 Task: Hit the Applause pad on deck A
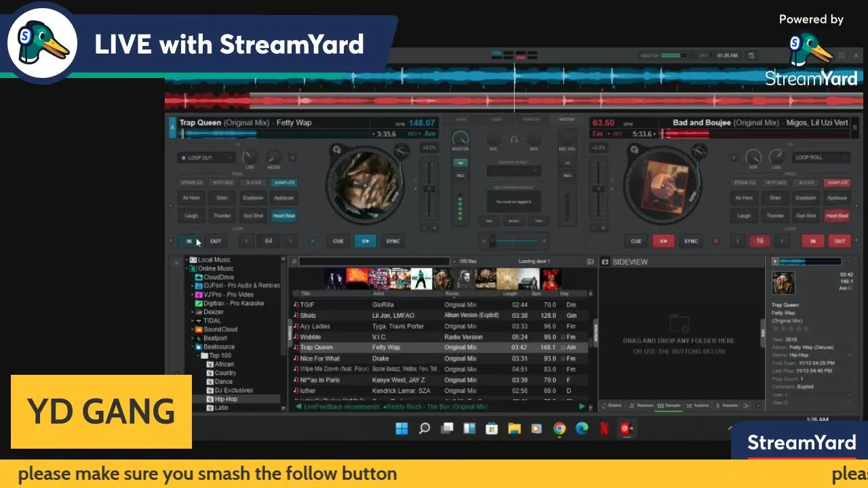pos(283,198)
